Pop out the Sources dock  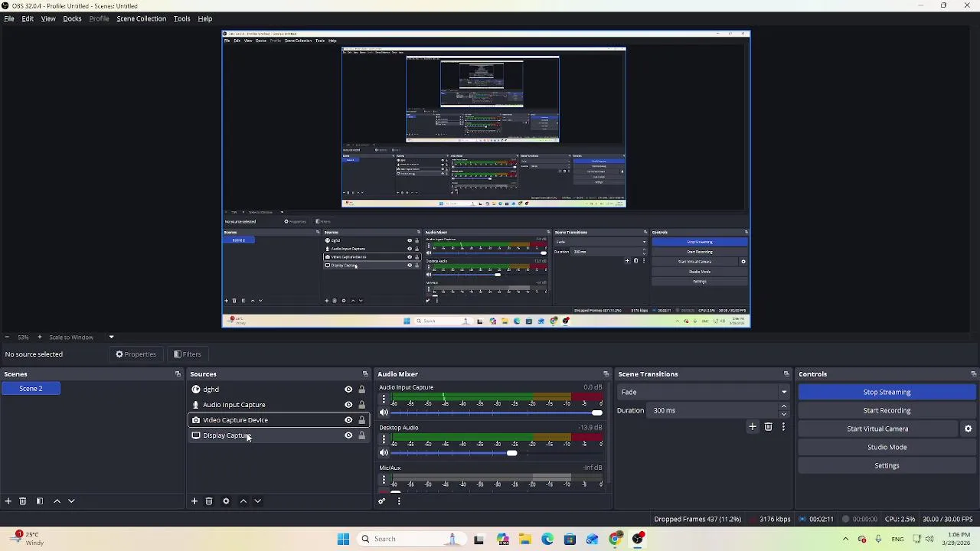(x=365, y=374)
